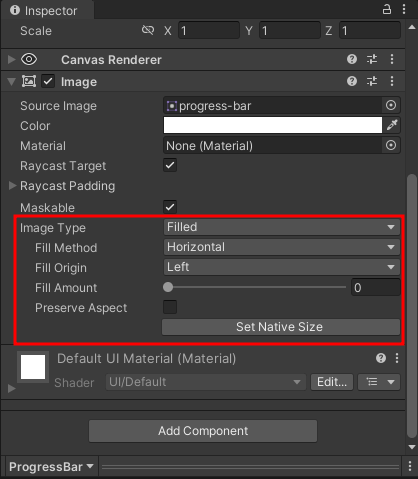Expand the Canvas Renderer component foldout
This screenshot has width=418, height=479.
[x=12, y=59]
